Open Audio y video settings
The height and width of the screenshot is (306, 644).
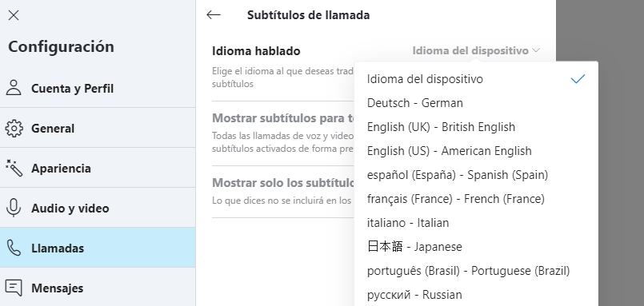(x=98, y=208)
